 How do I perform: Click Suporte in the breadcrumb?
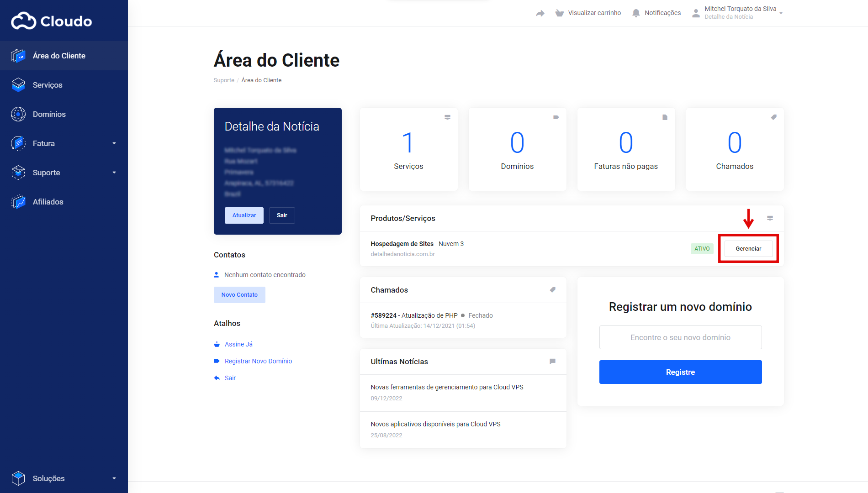tap(224, 80)
